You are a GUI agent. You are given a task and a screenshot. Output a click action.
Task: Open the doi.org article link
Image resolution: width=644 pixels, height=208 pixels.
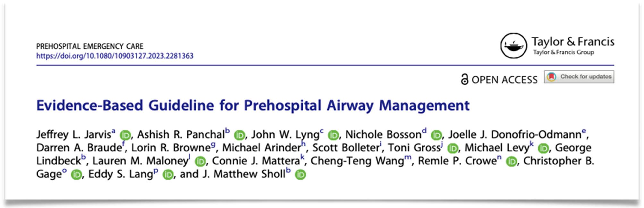tap(115, 56)
